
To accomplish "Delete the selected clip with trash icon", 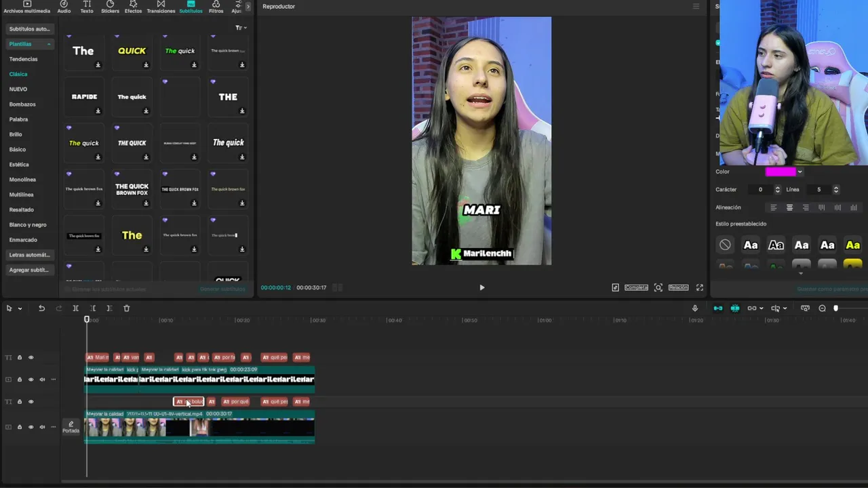I will point(126,308).
